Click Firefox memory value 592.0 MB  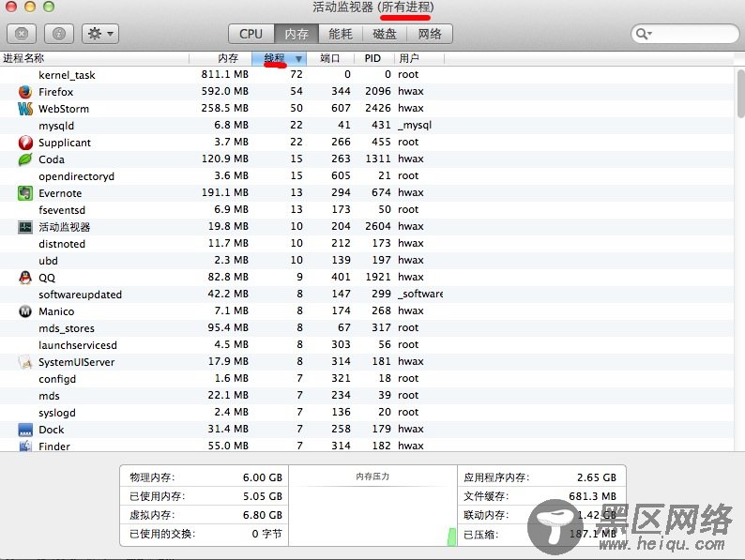225,91
